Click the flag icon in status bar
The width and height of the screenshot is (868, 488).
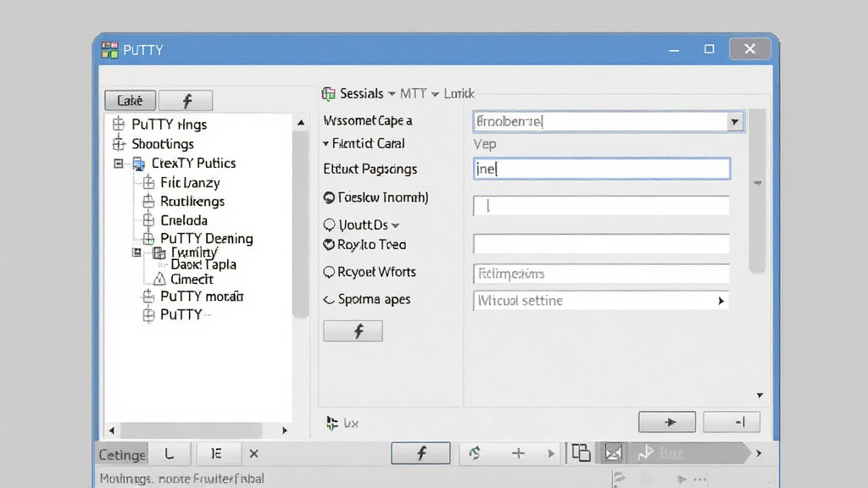[x=619, y=479]
